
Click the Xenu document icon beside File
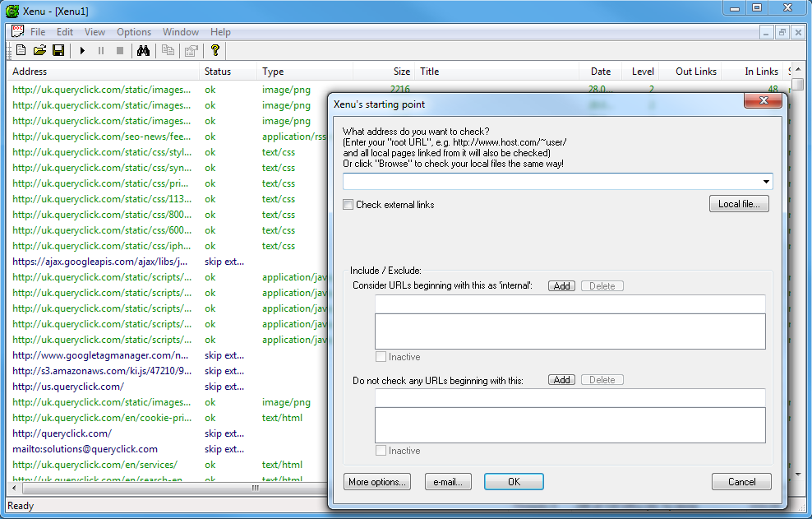tap(17, 31)
